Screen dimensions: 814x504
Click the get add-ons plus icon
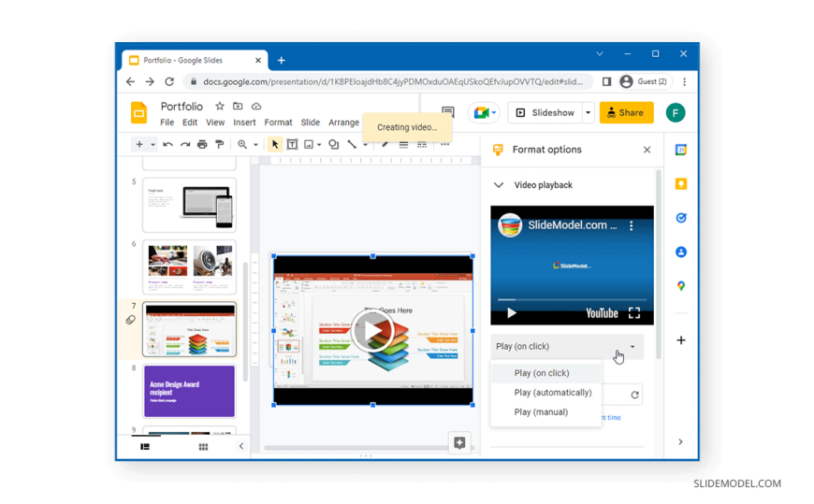[681, 340]
